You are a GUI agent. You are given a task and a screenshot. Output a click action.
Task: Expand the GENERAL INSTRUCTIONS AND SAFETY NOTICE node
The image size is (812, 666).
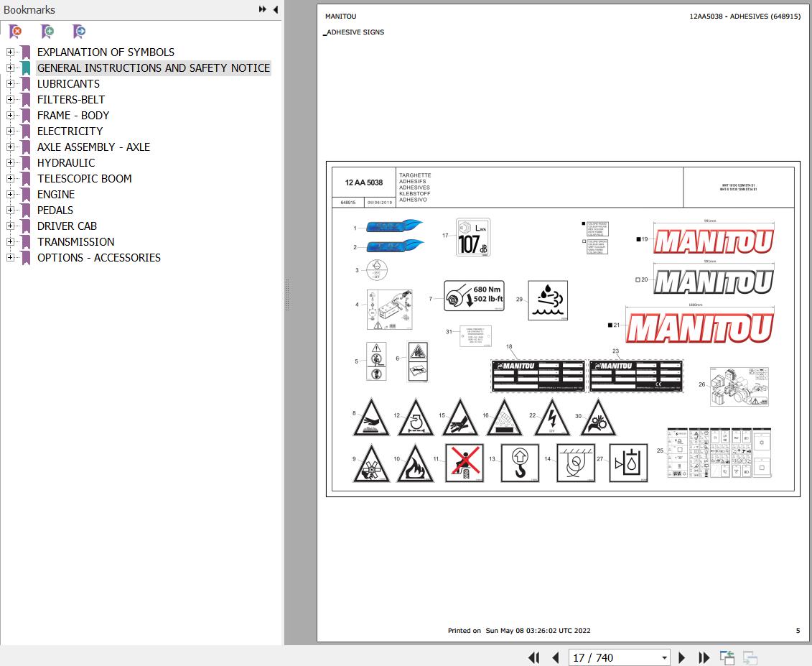point(10,68)
